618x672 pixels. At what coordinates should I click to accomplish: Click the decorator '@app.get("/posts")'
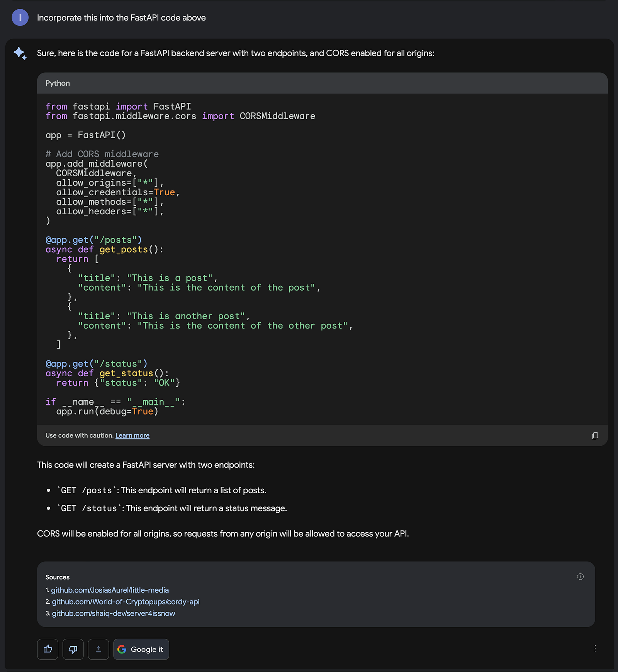(94, 240)
